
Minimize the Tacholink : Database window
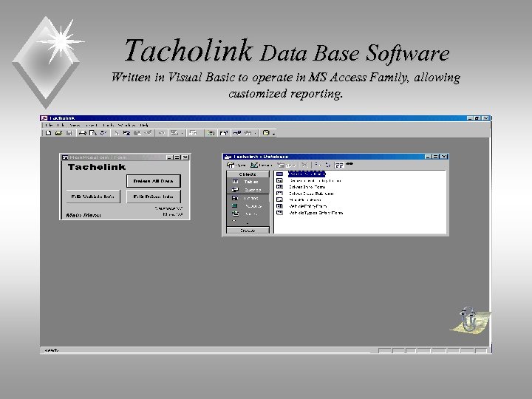[428, 157]
